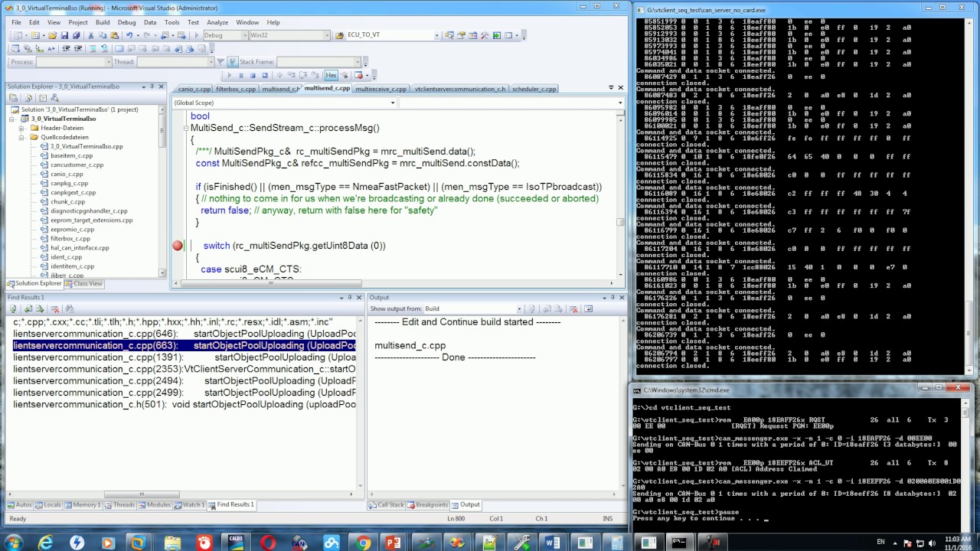
Task: Click the Open File toolbar icon
Action: click(52, 35)
